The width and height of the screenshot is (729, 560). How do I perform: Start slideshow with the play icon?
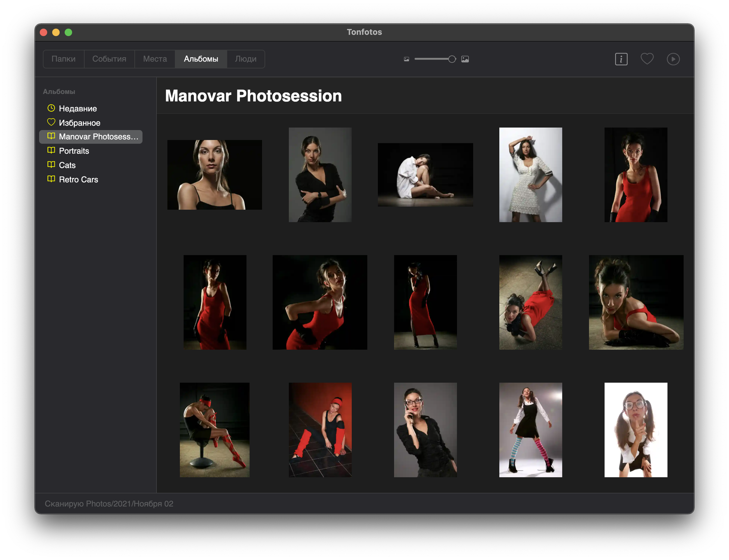point(673,59)
